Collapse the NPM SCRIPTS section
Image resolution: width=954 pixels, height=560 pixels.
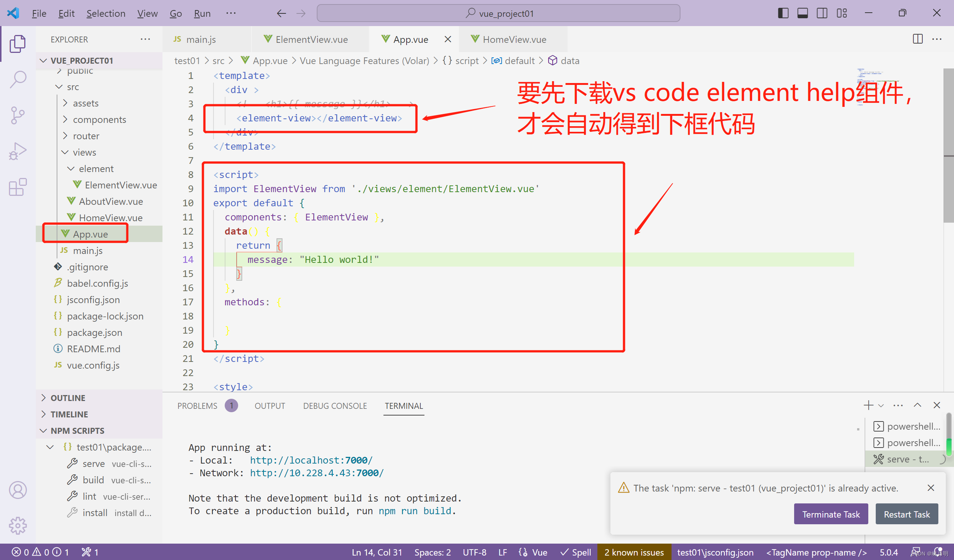[77, 430]
